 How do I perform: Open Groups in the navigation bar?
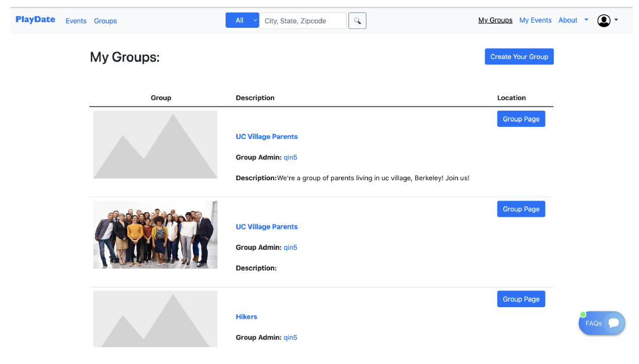pyautogui.click(x=105, y=21)
